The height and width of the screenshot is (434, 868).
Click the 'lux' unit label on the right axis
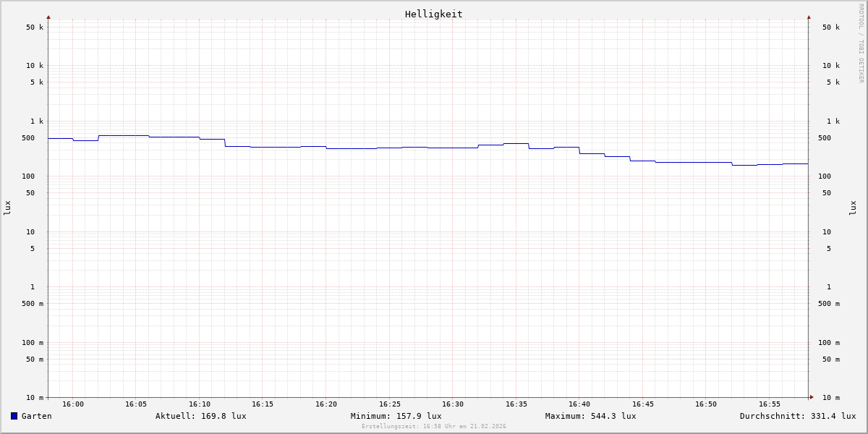pyautogui.click(x=853, y=208)
